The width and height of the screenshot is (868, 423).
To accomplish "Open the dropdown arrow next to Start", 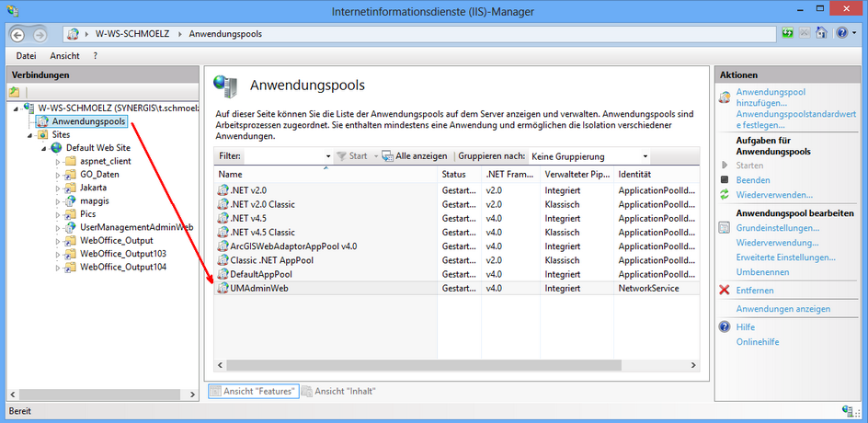I will coord(376,156).
